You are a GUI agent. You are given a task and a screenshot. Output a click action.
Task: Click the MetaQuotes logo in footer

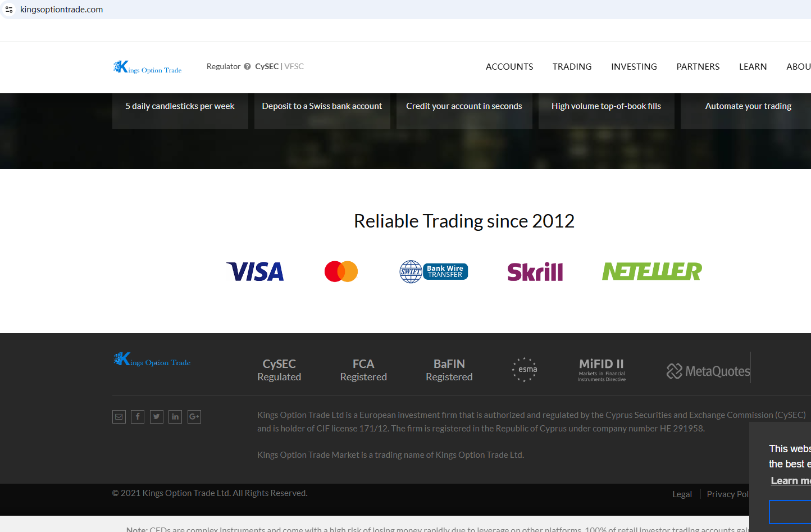pos(708,371)
